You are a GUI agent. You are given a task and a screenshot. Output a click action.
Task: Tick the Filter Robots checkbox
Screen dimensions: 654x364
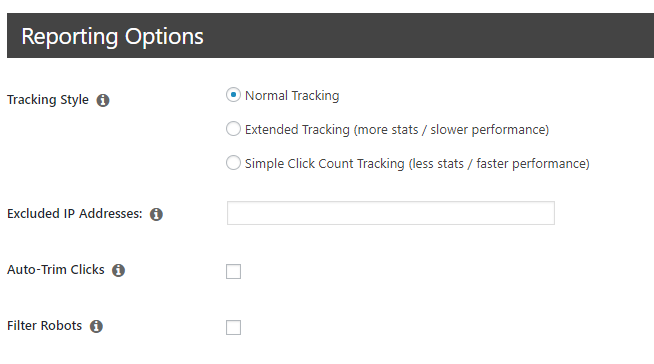[234, 327]
